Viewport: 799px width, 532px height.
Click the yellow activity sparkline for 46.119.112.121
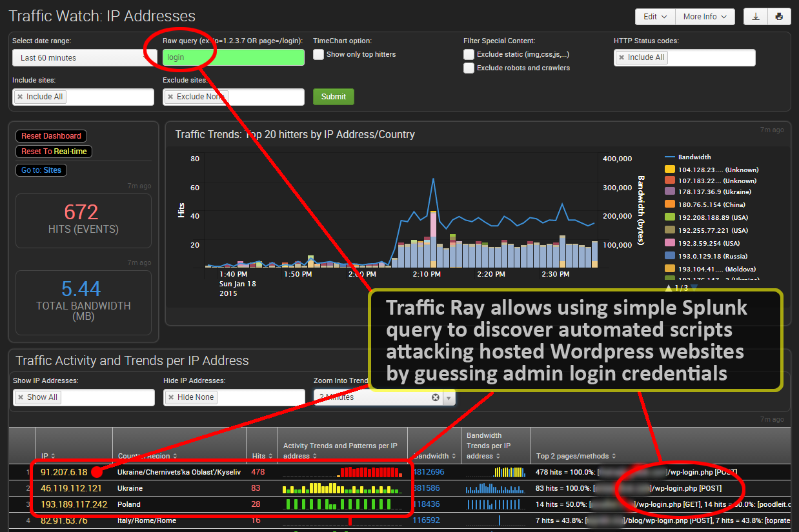click(x=342, y=488)
